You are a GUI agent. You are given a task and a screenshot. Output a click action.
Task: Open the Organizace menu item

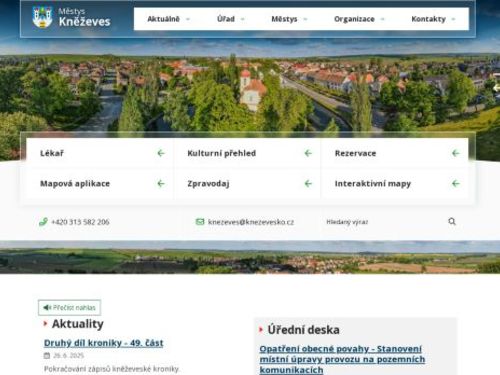[354, 19]
